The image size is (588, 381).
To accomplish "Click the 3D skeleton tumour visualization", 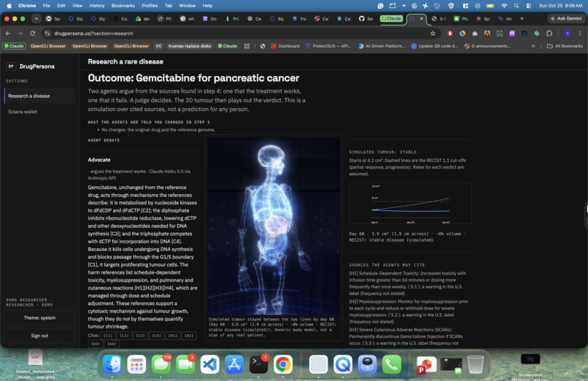I will point(274,226).
